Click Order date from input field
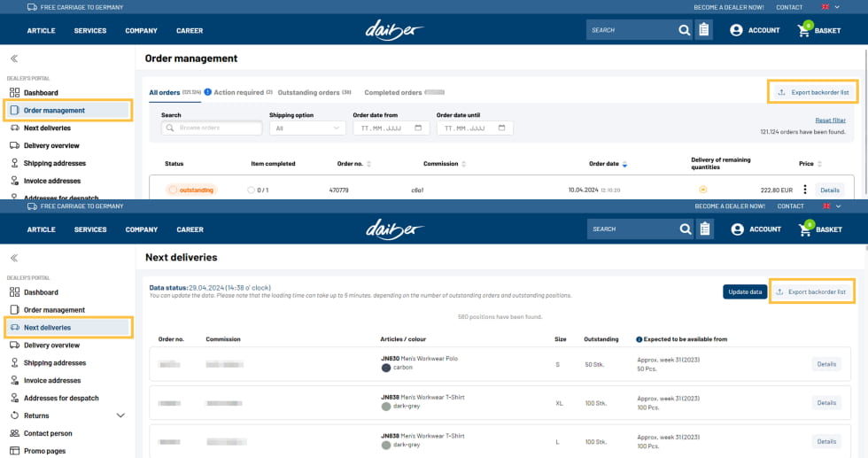Screen dimensions: 868x458 (x=391, y=128)
